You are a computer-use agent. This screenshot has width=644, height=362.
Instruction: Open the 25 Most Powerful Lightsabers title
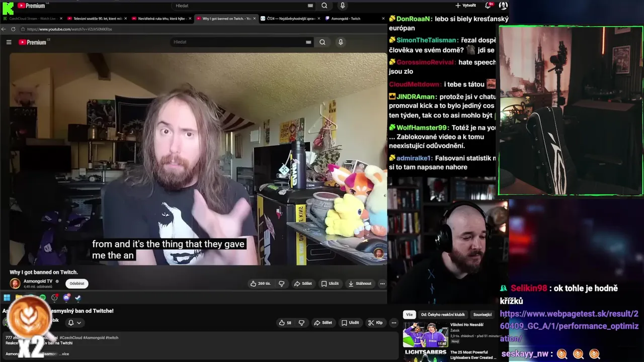pyautogui.click(x=473, y=354)
